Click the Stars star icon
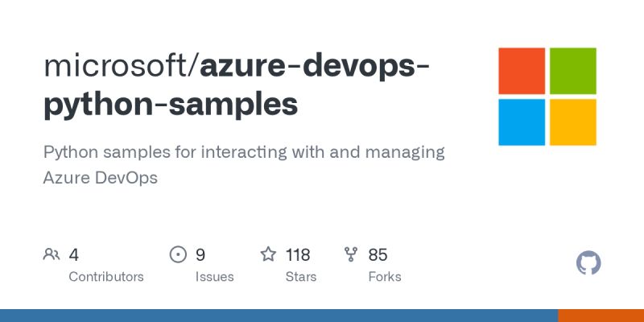Screen dimensions: 644x322 tap(268, 255)
